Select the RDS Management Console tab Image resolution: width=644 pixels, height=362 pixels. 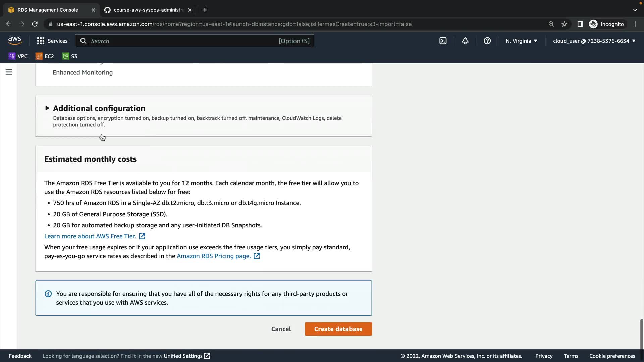pyautogui.click(x=48, y=10)
